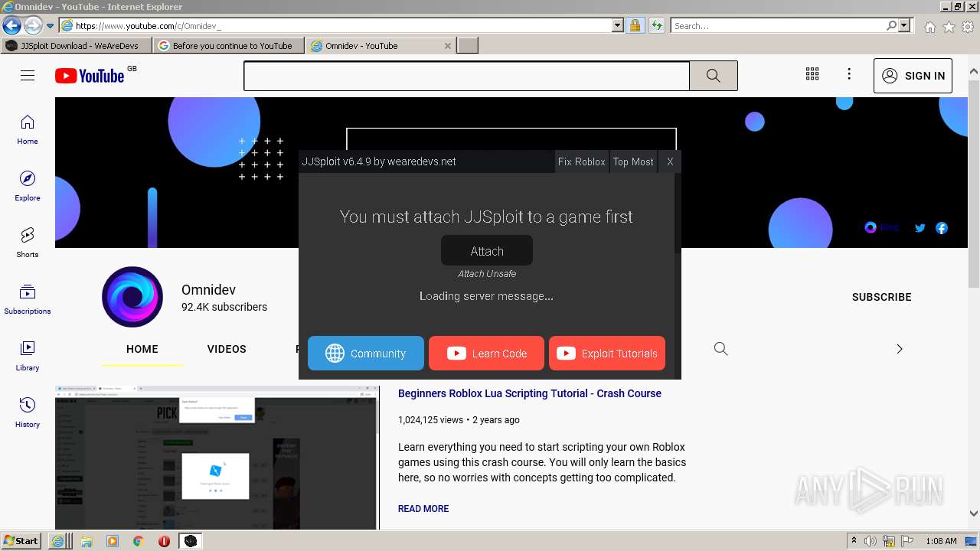
Task: Open JJSploit taskbar item
Action: pyautogui.click(x=191, y=541)
